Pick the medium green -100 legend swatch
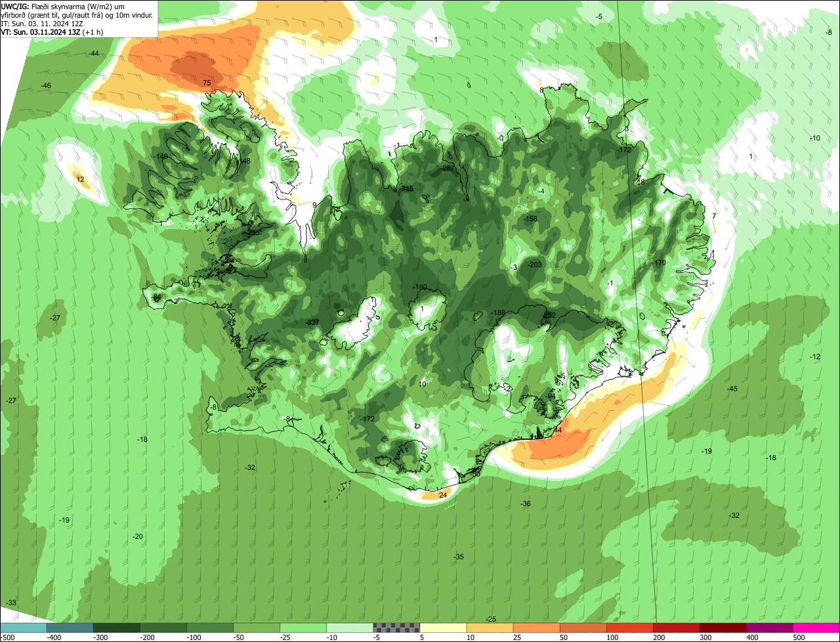The height and width of the screenshot is (642, 840). click(x=209, y=628)
